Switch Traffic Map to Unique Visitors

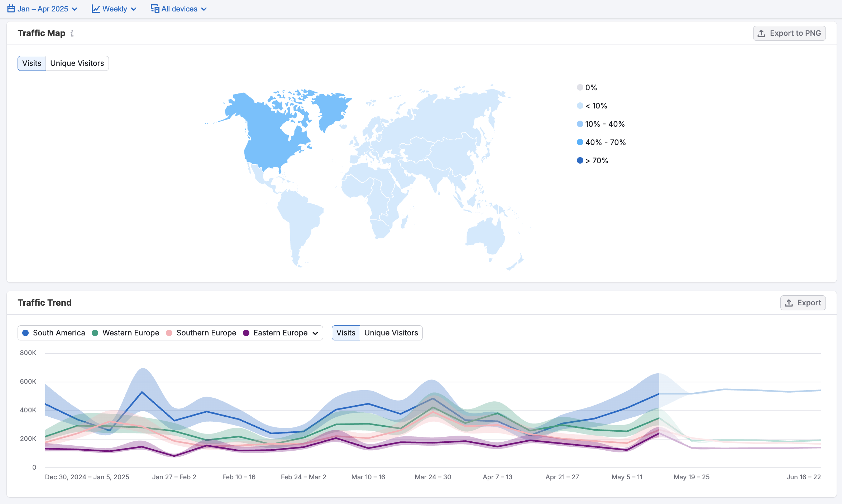[77, 63]
